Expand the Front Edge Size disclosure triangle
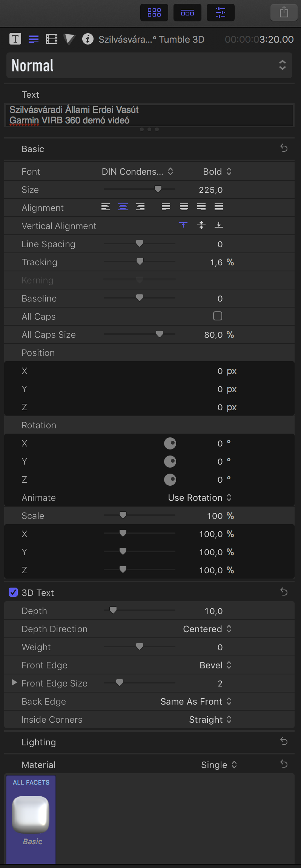The height and width of the screenshot is (868, 301). pos(14,682)
